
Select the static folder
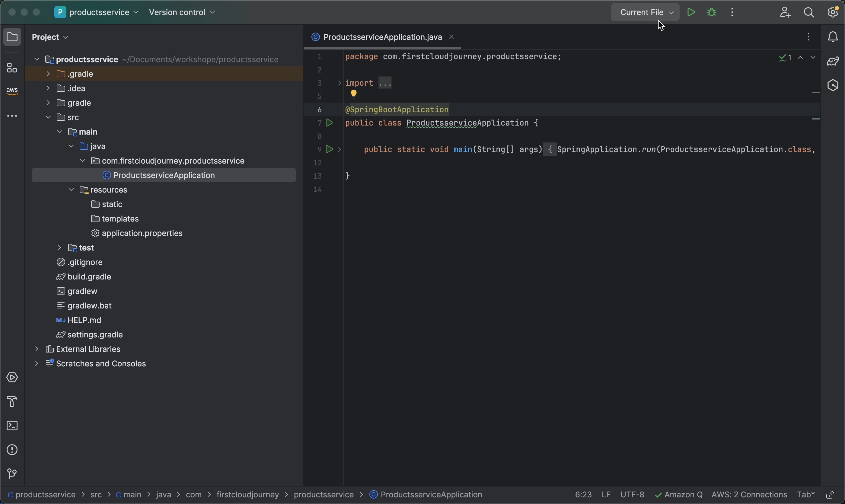pos(107,204)
